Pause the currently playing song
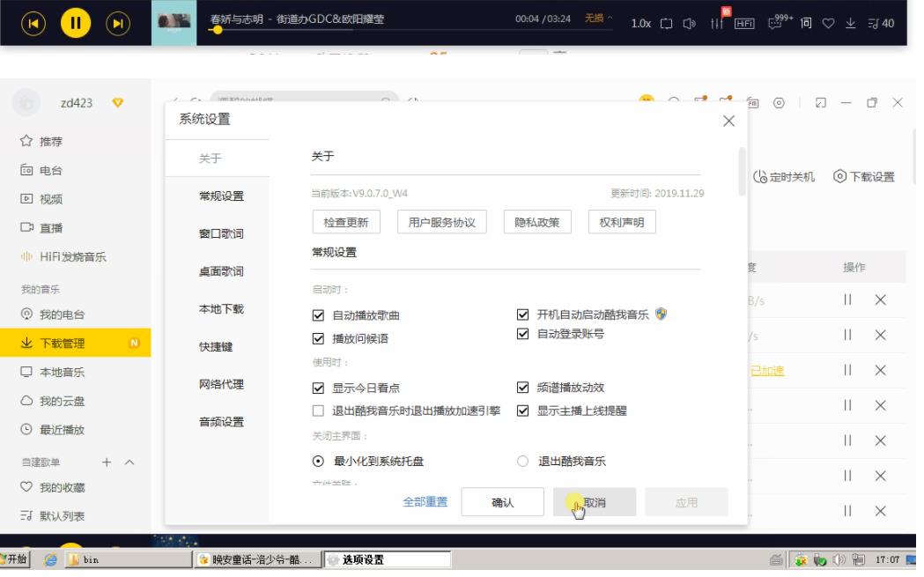This screenshot has height=577, width=924. pyautogui.click(x=76, y=21)
